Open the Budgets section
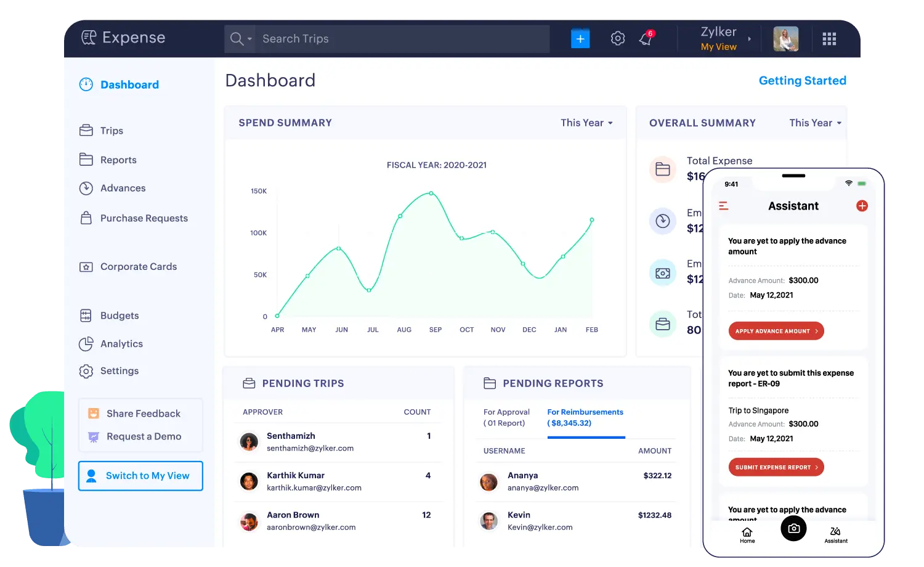The height and width of the screenshot is (567, 924). pyautogui.click(x=120, y=315)
